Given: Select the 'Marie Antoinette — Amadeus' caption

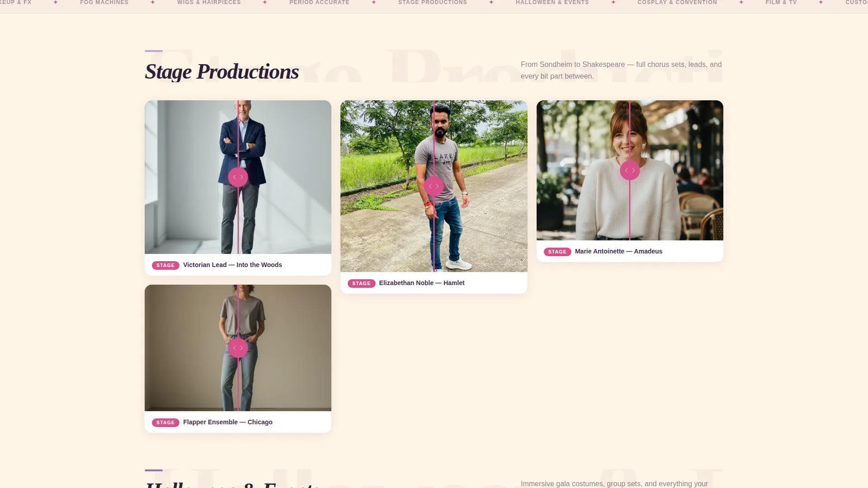Looking at the screenshot, I should tap(618, 251).
